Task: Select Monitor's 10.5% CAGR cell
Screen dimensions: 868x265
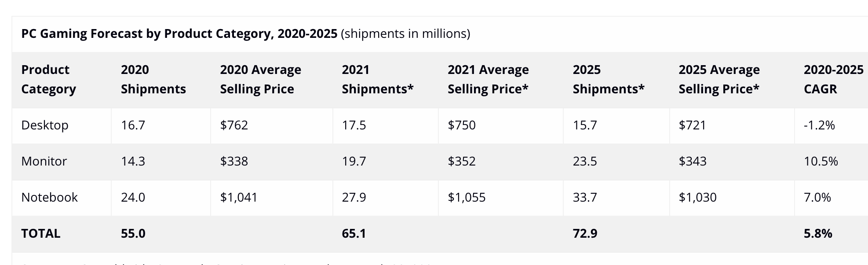Action: point(821,162)
